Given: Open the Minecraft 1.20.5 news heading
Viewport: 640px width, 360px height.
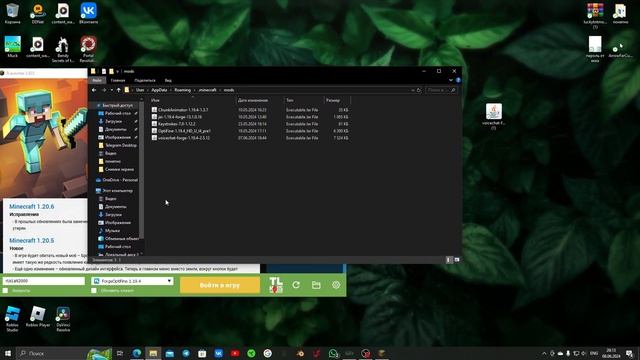Looking at the screenshot, I should 31,240.
